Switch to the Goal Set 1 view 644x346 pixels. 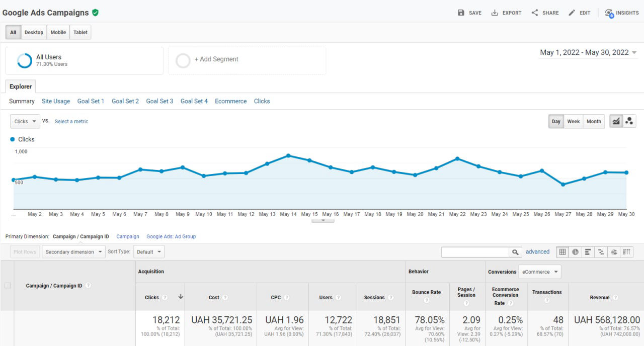pos(91,101)
